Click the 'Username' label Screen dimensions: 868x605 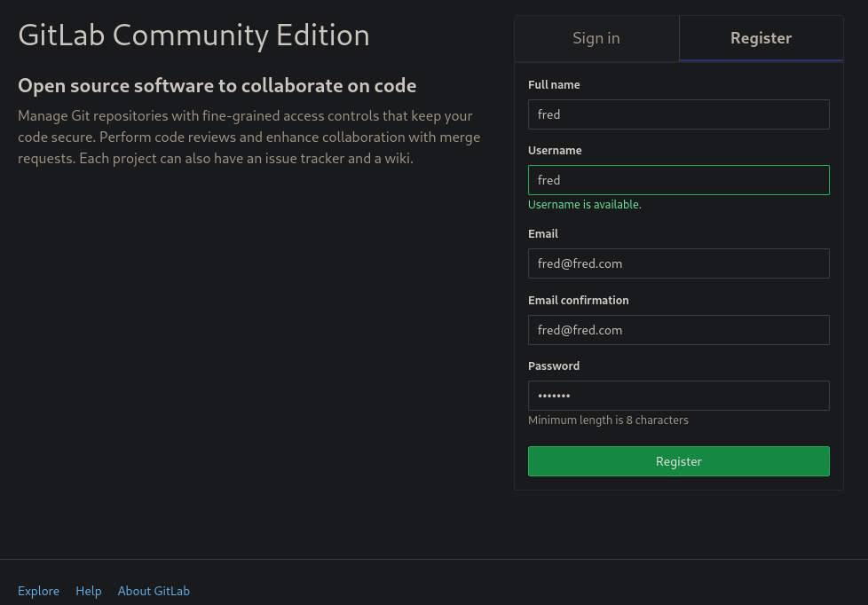click(x=555, y=151)
